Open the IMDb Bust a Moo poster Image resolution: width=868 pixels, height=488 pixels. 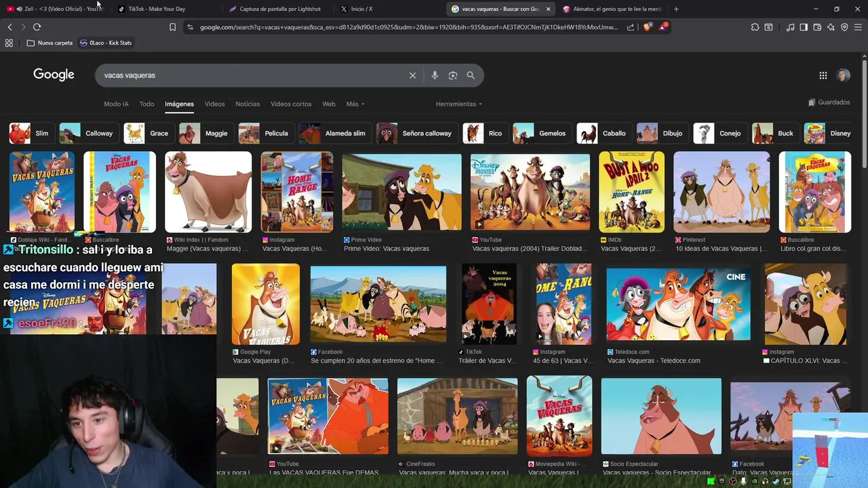click(x=631, y=192)
